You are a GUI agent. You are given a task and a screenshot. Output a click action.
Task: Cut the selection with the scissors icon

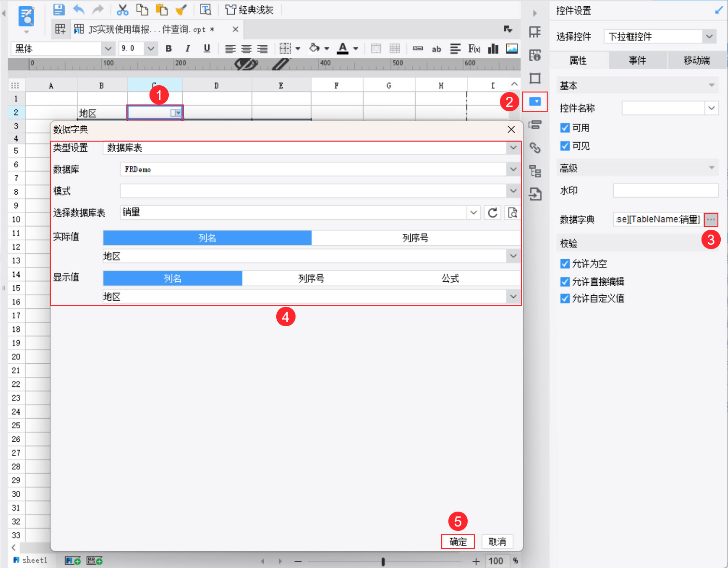coord(123,10)
